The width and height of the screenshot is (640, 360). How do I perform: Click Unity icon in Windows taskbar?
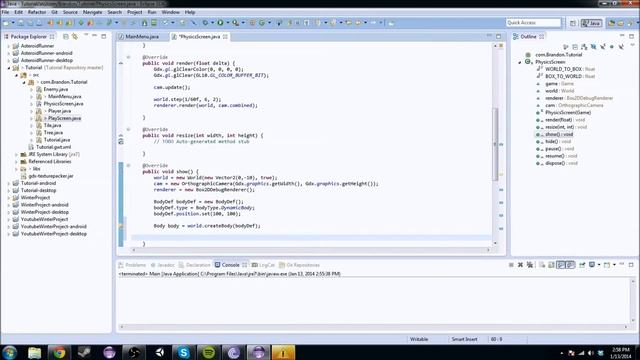point(159,352)
